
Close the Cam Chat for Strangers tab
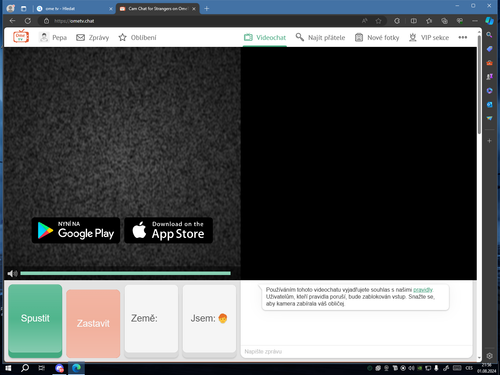point(194,9)
